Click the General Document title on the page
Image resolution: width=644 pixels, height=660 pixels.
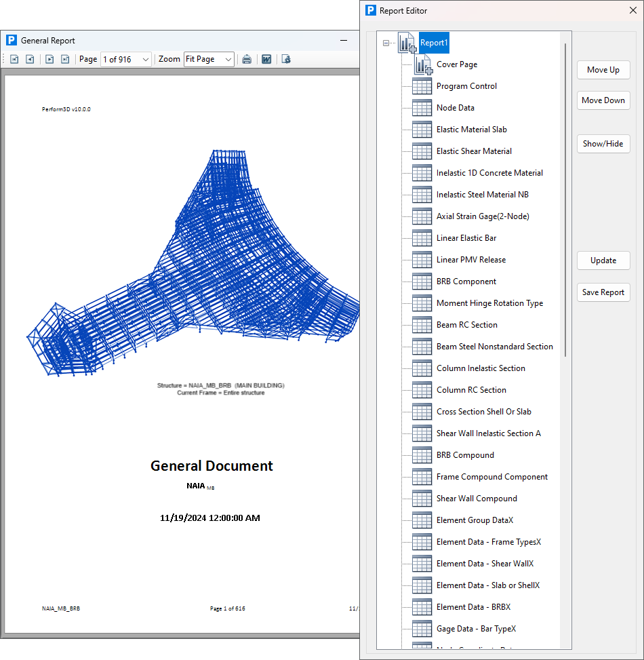[212, 466]
